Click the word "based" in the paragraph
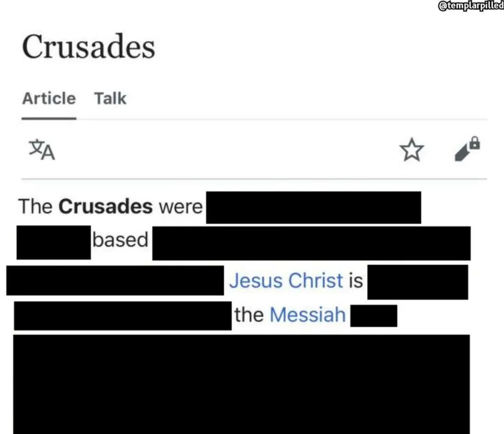Viewport: 504px width, 434px height. (121, 240)
